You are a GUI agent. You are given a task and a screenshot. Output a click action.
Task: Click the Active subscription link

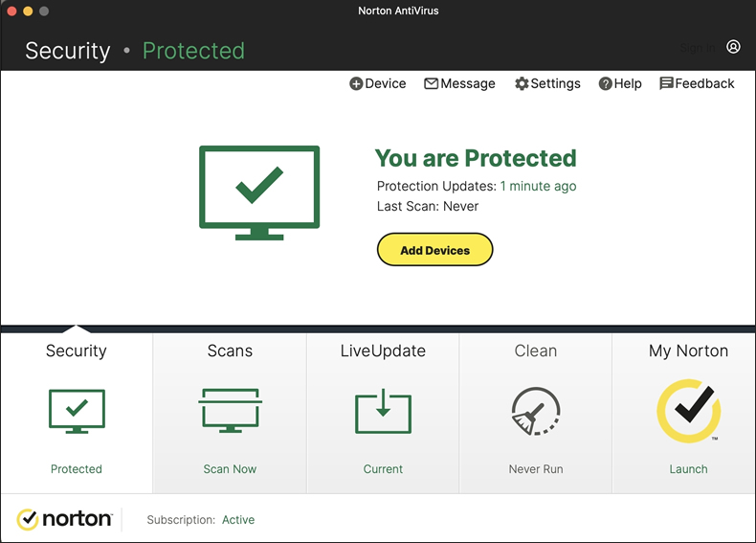point(238,520)
